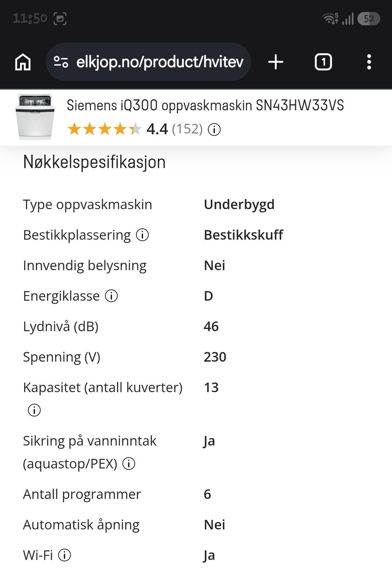392x576 pixels.
Task: Tap the Siemens iQ300 product title
Action: pyautogui.click(x=205, y=105)
